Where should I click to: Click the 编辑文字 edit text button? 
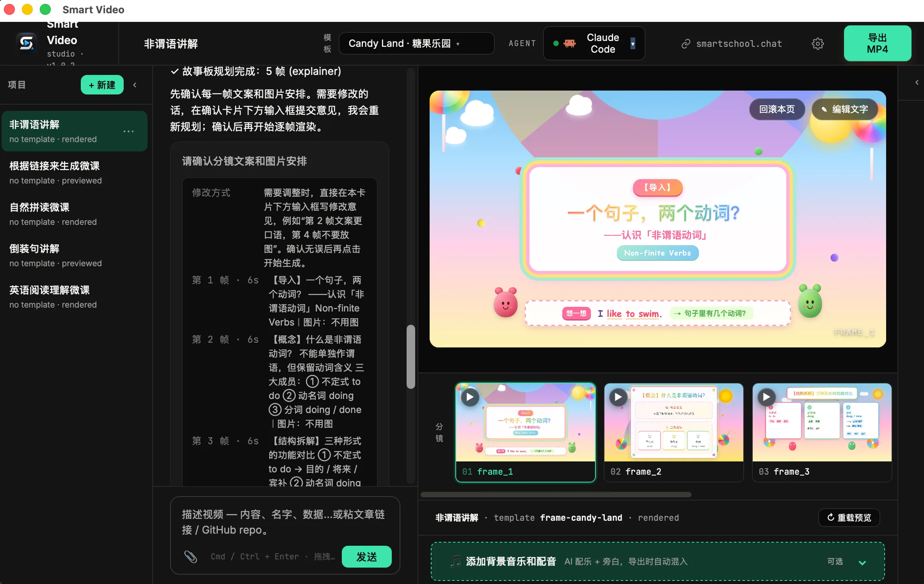(844, 109)
